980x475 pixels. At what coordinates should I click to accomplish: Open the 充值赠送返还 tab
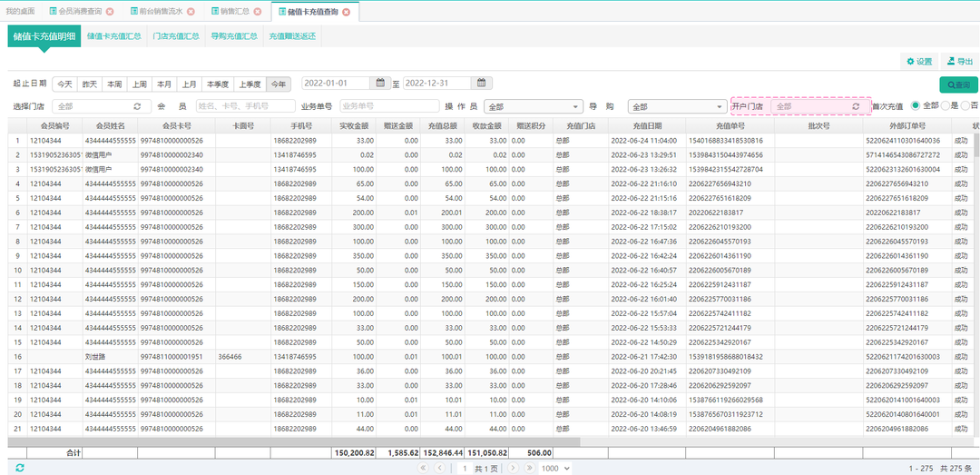(x=291, y=36)
